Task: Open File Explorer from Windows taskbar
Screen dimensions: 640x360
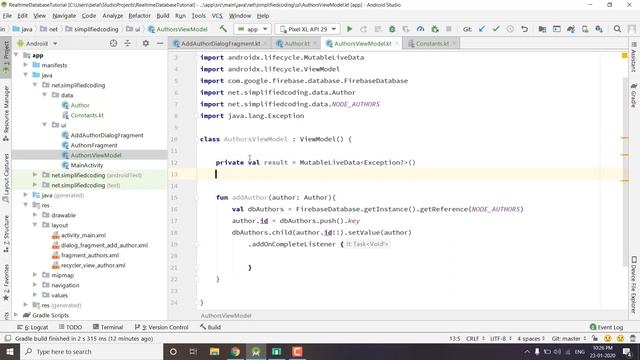Action: [214, 351]
